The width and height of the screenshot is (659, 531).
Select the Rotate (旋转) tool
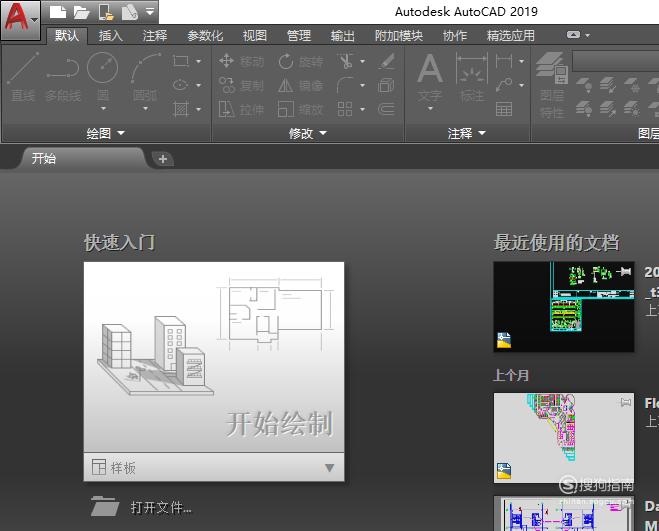pos(301,61)
